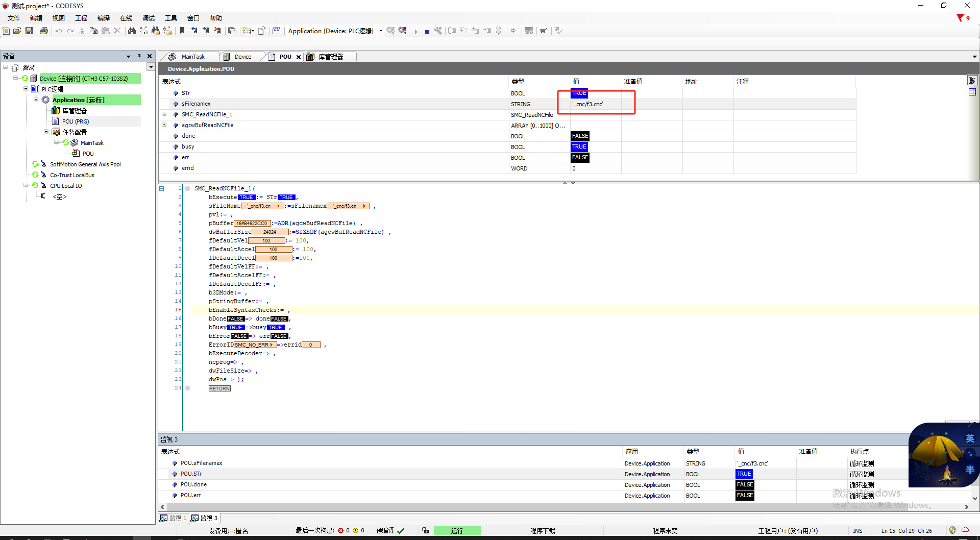Click the Step Out debug icon

[x=475, y=31]
